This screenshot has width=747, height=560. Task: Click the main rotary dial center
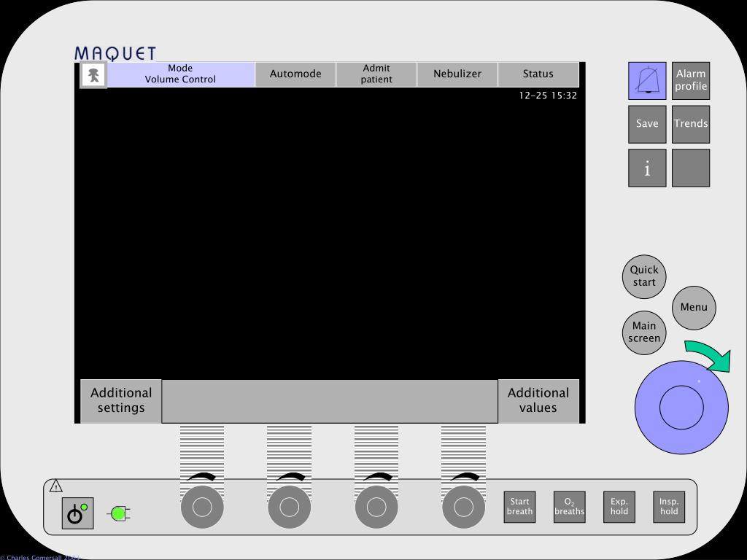coord(681,408)
